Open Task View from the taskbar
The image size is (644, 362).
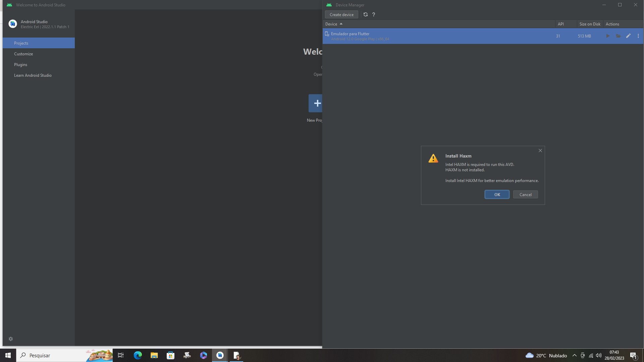tap(121, 355)
